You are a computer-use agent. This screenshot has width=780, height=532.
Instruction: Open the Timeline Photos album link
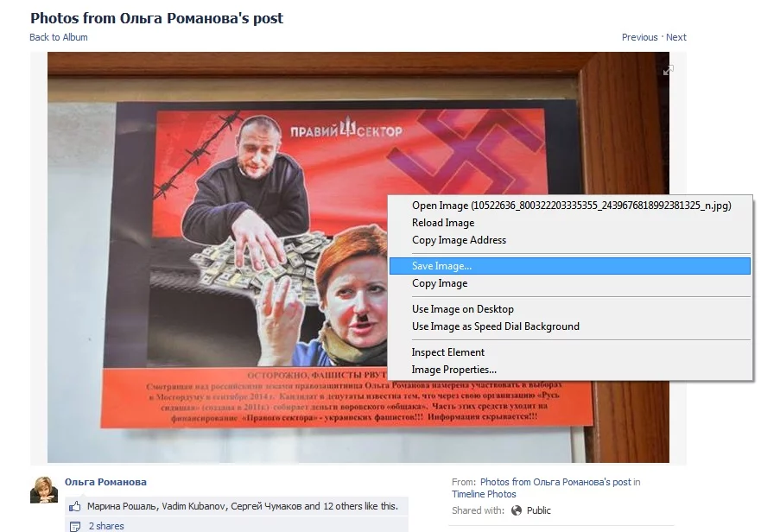(484, 494)
